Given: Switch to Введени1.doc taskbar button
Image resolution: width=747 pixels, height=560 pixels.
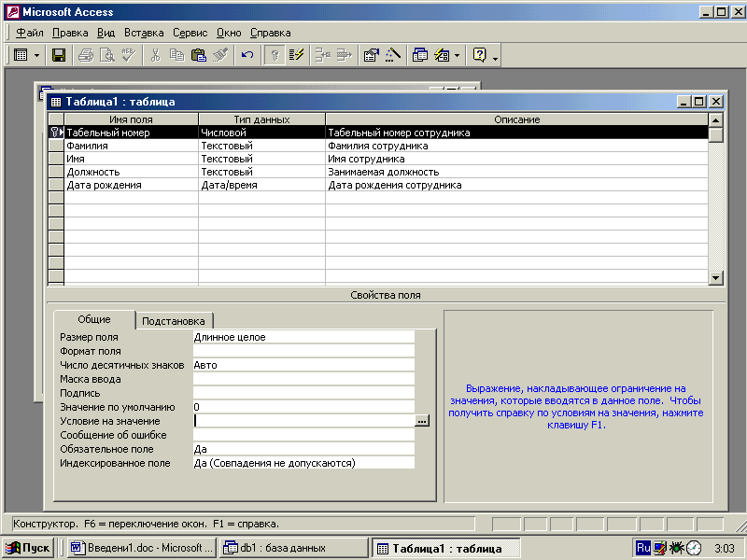Looking at the screenshot, I should click(x=142, y=548).
